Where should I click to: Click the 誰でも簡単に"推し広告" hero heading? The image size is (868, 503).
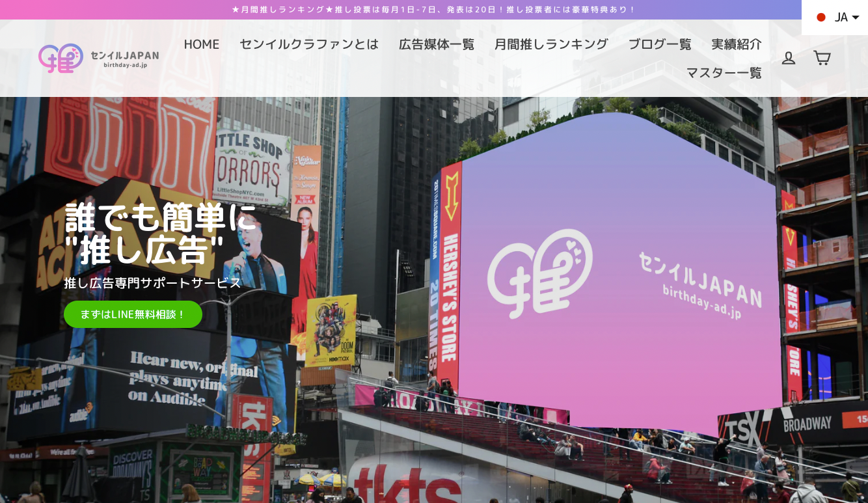[x=160, y=234]
